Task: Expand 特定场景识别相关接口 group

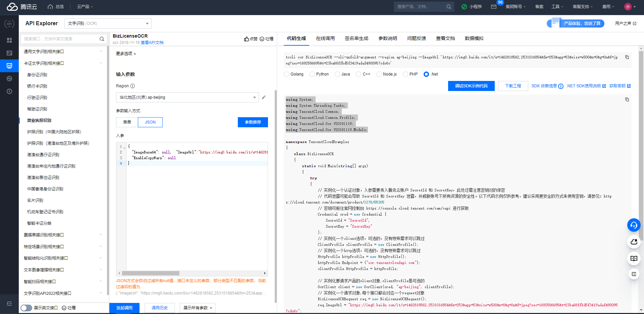Action: tap(63, 246)
